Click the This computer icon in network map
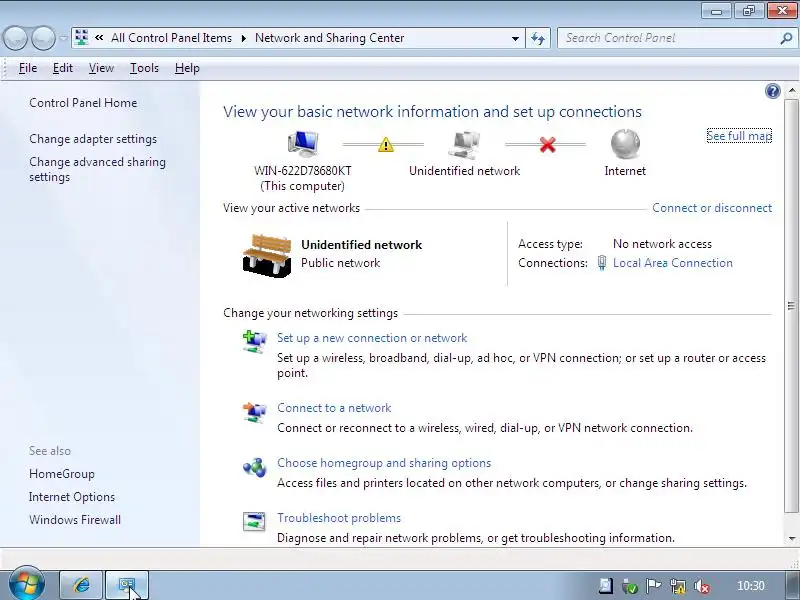 [x=303, y=143]
